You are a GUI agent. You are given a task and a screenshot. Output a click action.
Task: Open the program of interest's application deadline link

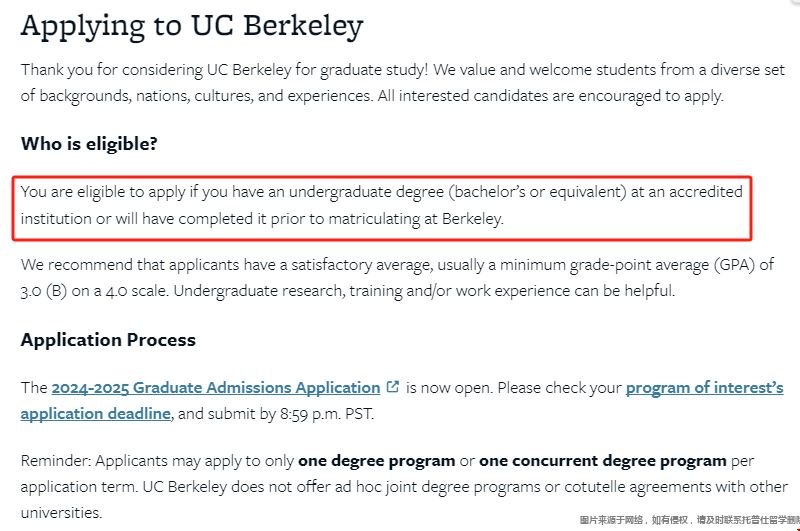click(x=705, y=388)
